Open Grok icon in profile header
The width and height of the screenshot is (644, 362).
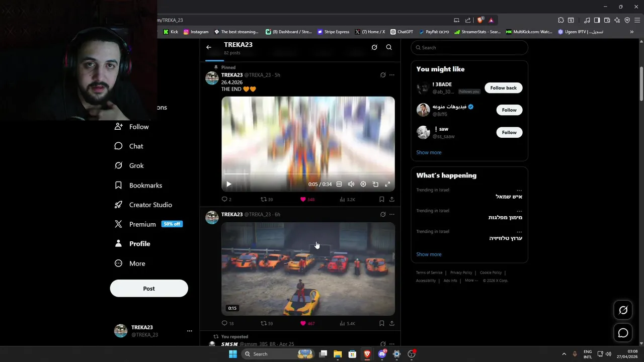coord(374,47)
